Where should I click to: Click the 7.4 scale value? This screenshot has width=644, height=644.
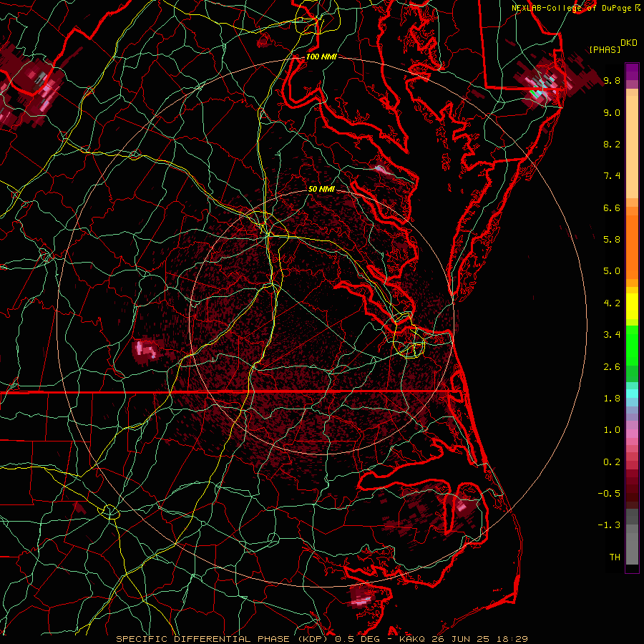pos(612,176)
